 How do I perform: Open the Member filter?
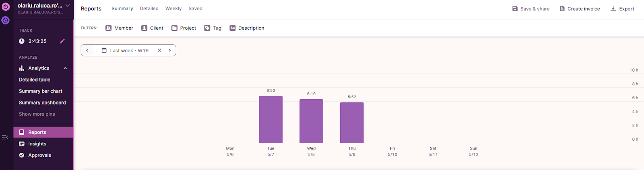(x=119, y=28)
